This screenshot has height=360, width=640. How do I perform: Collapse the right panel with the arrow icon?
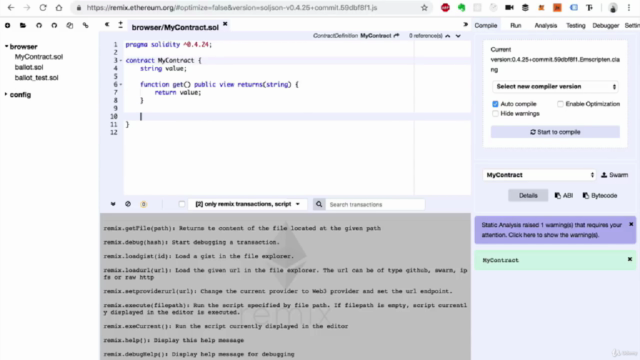point(465,24)
